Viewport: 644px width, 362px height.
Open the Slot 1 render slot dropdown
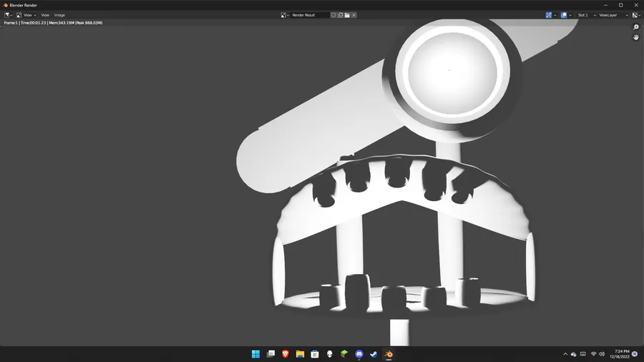pos(587,15)
